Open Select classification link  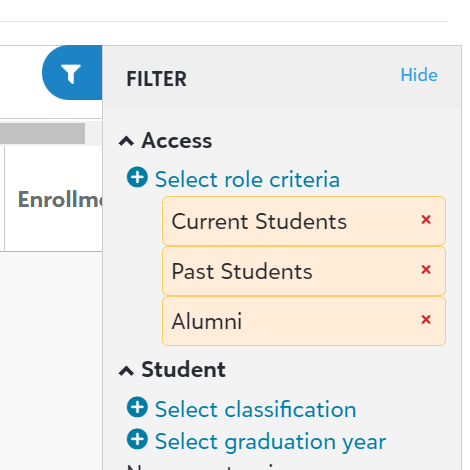point(256,409)
